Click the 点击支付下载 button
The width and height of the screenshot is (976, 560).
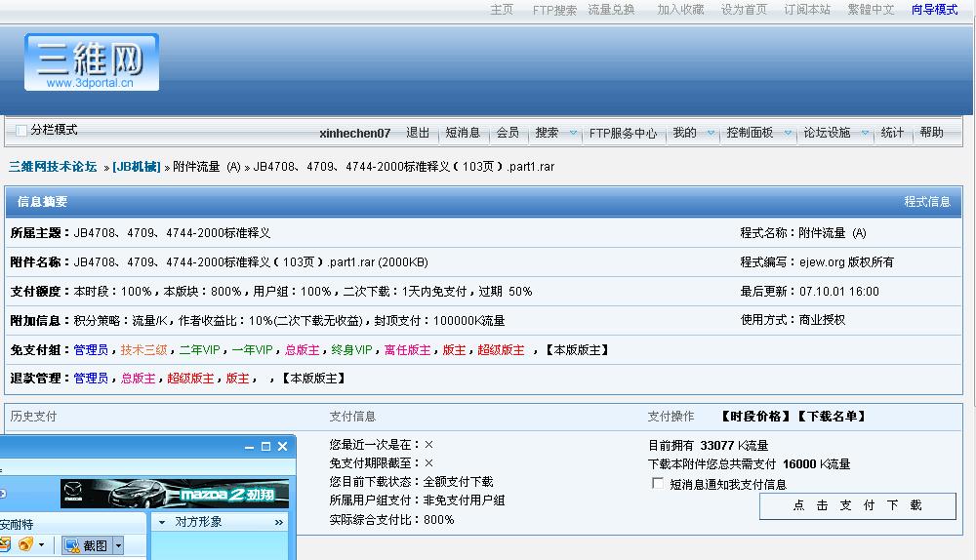click(857, 505)
